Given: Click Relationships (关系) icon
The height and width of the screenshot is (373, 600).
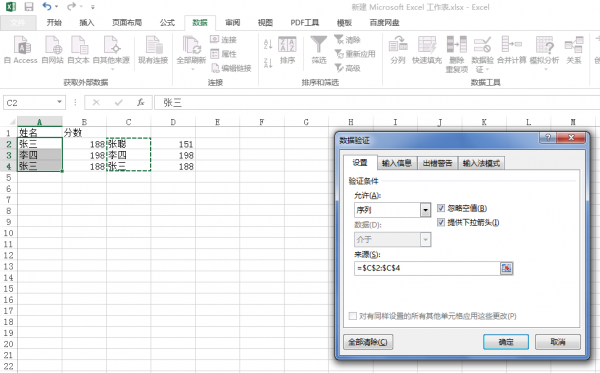Looking at the screenshot, I should pos(574,45).
